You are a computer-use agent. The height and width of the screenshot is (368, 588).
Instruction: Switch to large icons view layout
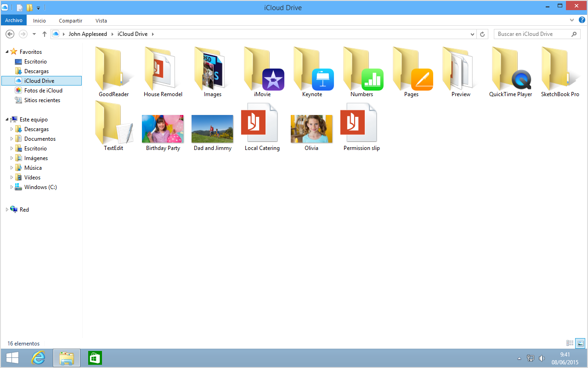click(581, 343)
